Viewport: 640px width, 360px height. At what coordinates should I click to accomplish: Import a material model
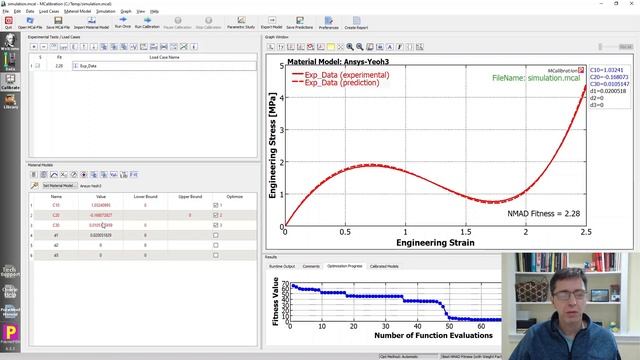[91, 22]
